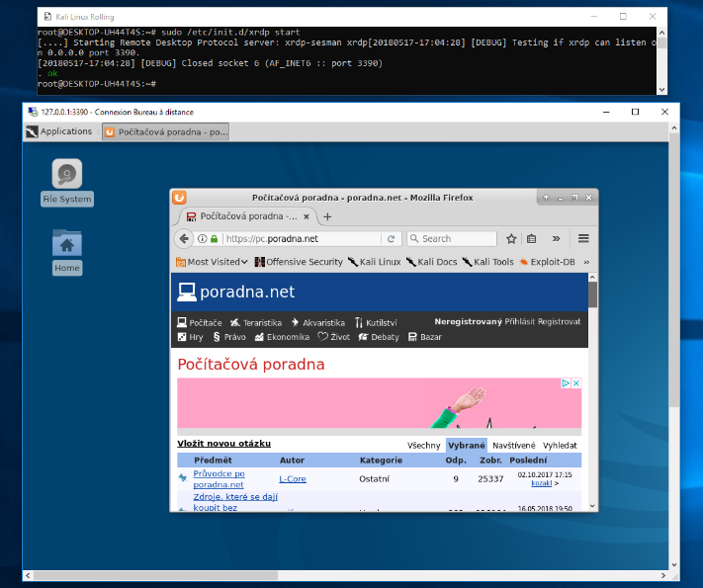Sort table by Předmět column header
This screenshot has width=703, height=588.
213,461
